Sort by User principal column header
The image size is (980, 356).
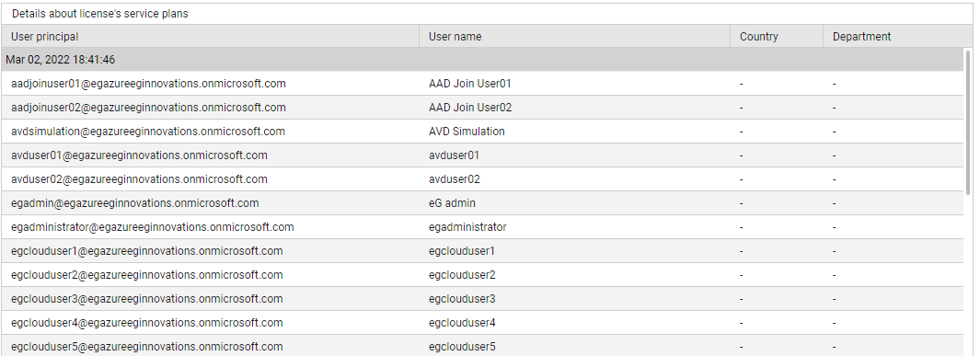point(210,36)
